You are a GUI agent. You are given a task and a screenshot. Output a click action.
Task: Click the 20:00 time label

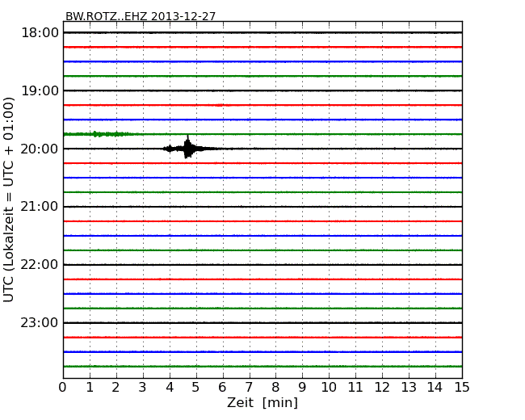pos(40,149)
